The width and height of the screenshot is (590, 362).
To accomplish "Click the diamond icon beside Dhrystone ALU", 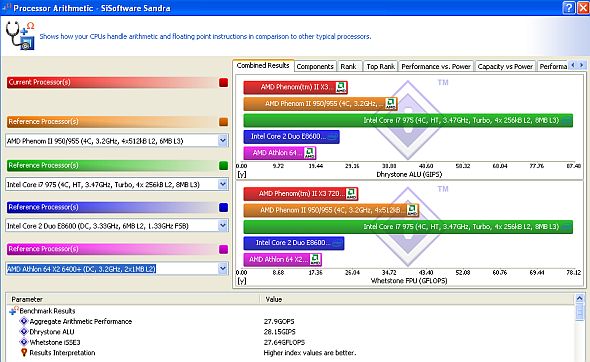I will click(24, 332).
